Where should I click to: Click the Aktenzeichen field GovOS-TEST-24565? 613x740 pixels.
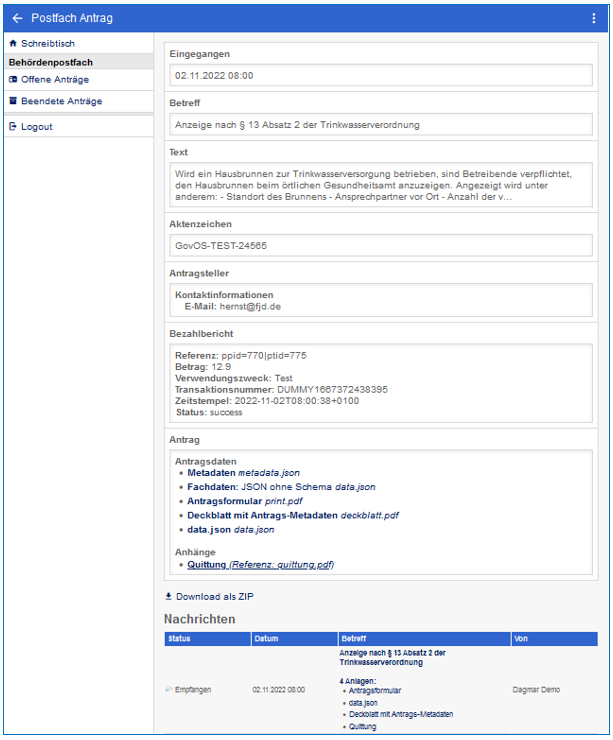(380, 245)
